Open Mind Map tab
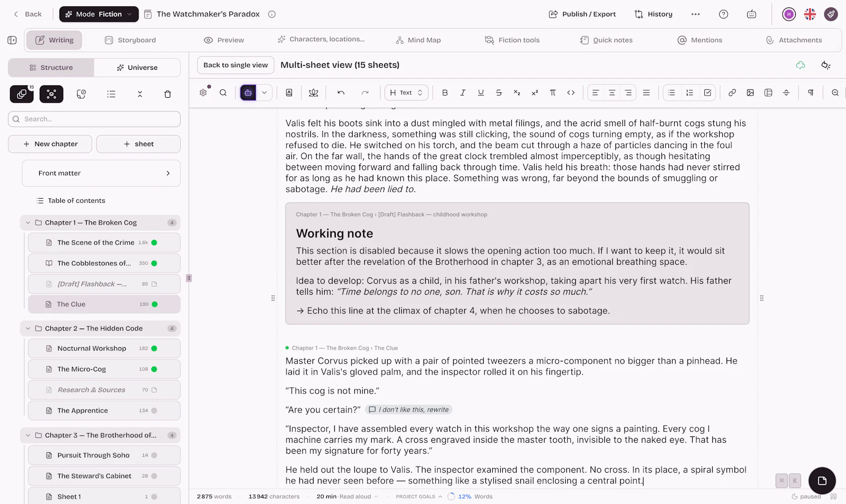The image size is (846, 504). point(418,40)
